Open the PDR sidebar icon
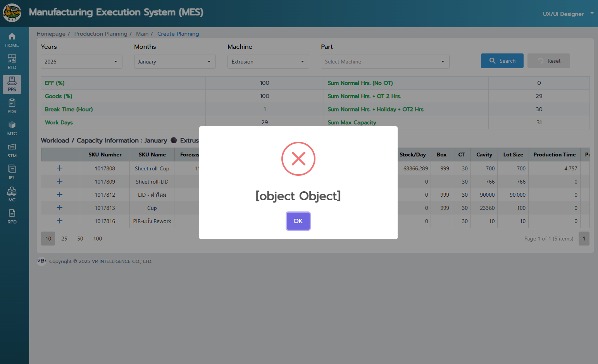 12,106
